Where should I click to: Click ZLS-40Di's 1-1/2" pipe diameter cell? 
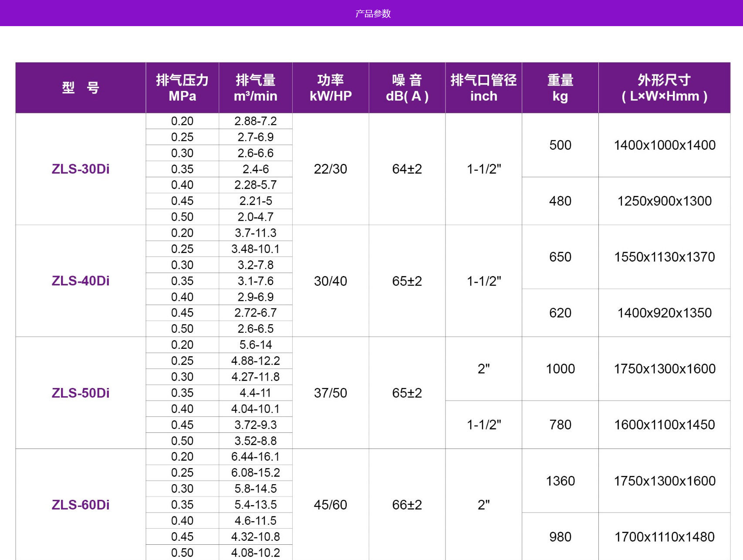pyautogui.click(x=484, y=281)
